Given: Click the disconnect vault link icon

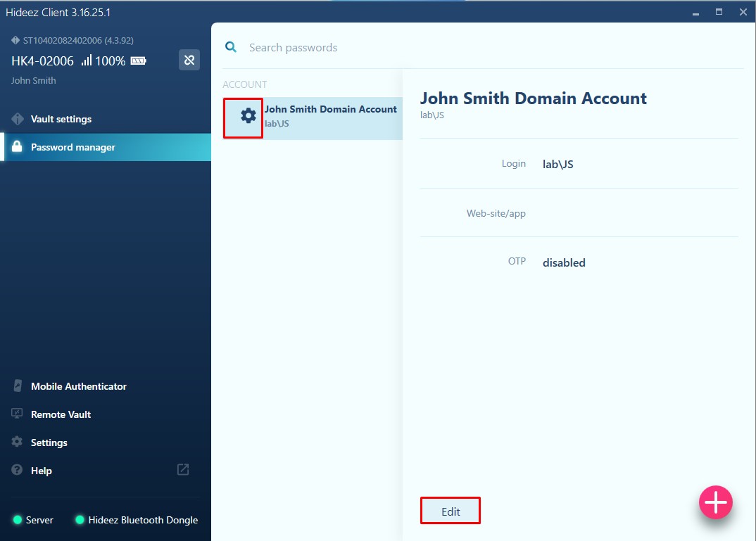Looking at the screenshot, I should tap(189, 61).
